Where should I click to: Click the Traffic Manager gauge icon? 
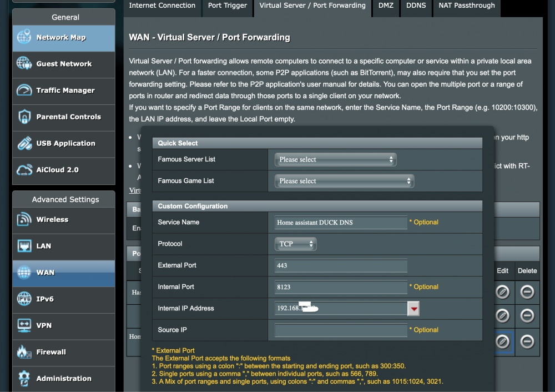pyautogui.click(x=24, y=90)
